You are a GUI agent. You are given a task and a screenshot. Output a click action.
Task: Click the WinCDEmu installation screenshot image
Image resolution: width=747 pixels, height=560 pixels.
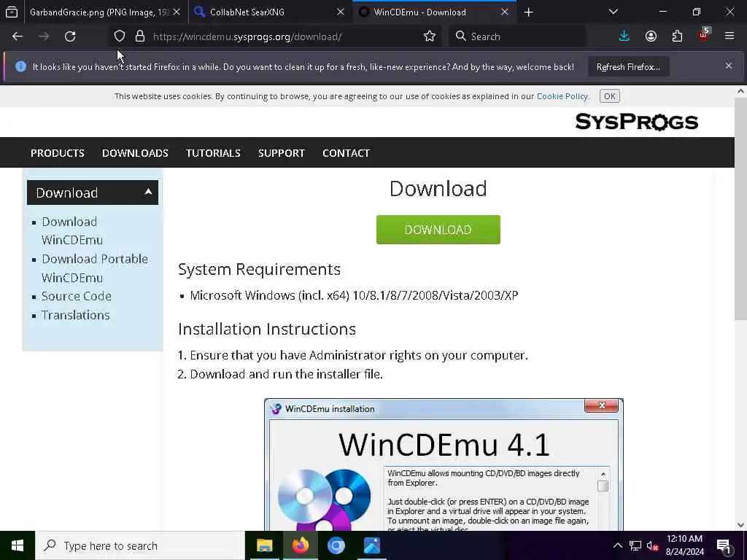(444, 464)
